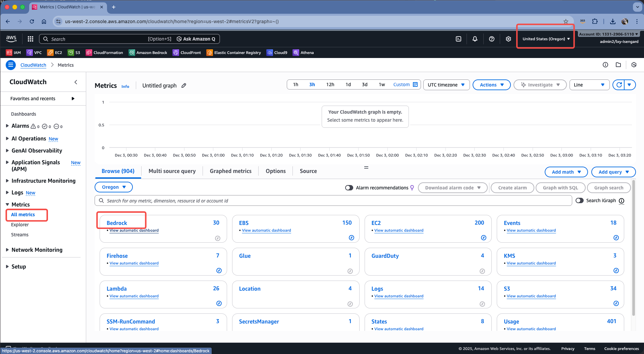Expand the Alarms section in sidebar
Image resolution: width=644 pixels, height=354 pixels.
tap(7, 126)
